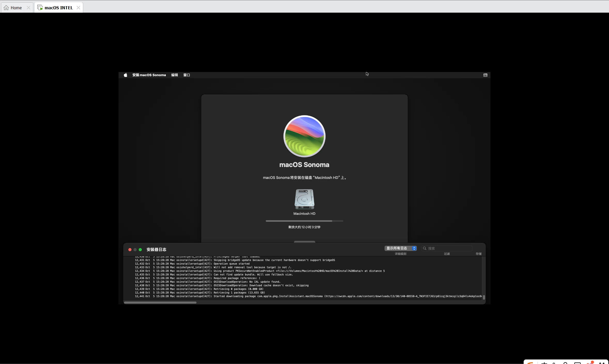The width and height of the screenshot is (609, 364).
Task: Select log line 12,436 Required package references
Action: [198, 278]
